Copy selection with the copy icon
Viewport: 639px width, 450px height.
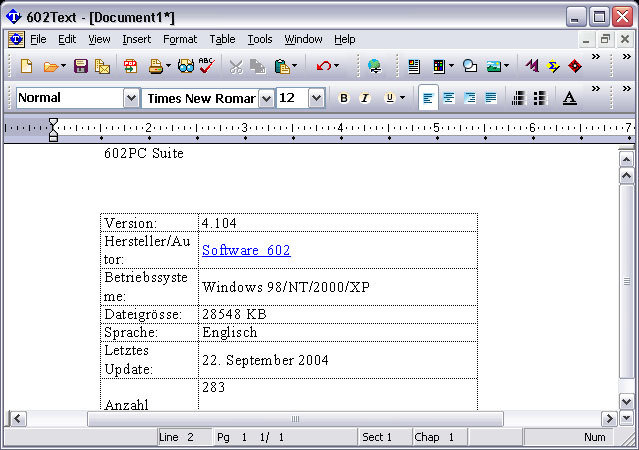pyautogui.click(x=258, y=66)
